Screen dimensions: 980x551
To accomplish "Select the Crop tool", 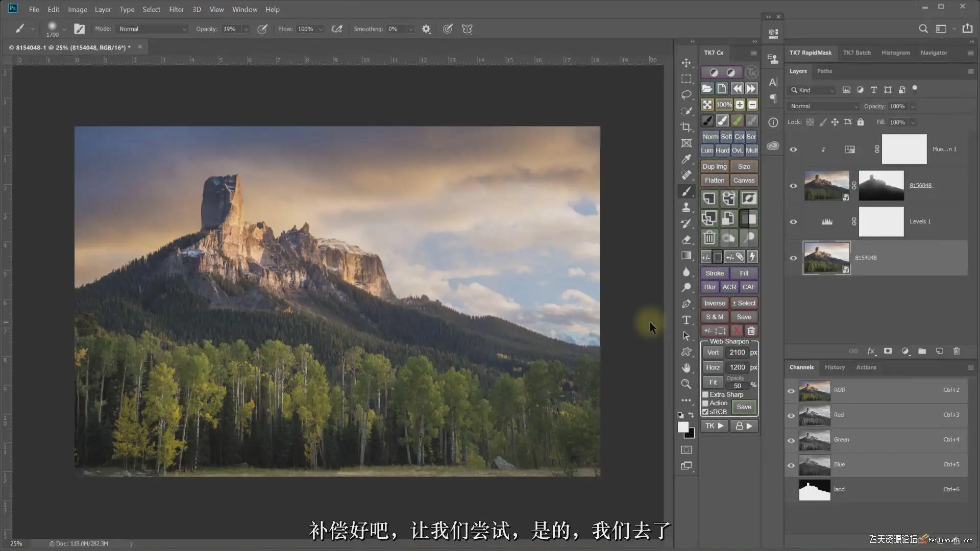I will [687, 127].
